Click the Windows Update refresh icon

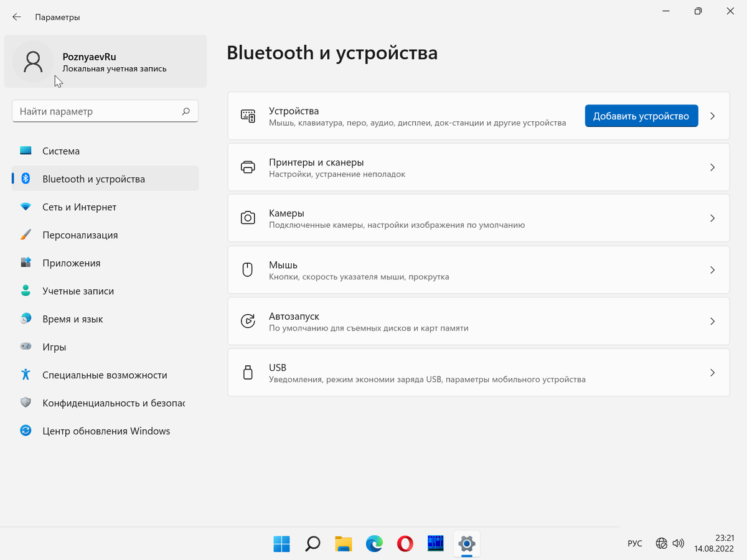click(x=26, y=431)
